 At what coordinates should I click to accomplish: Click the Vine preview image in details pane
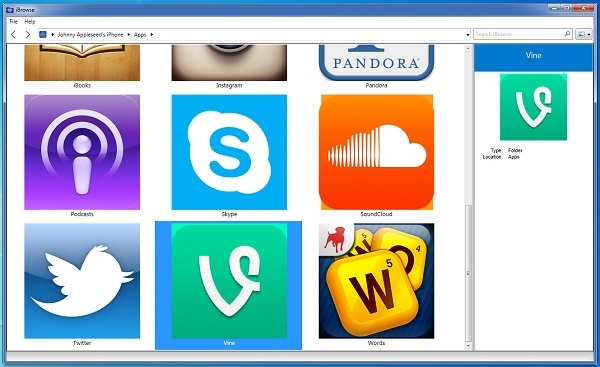click(x=533, y=107)
